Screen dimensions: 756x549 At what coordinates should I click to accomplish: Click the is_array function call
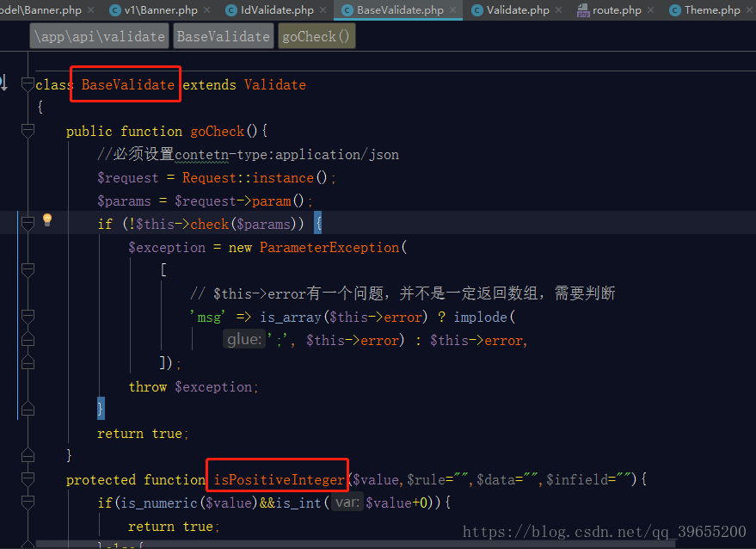pyautogui.click(x=291, y=317)
